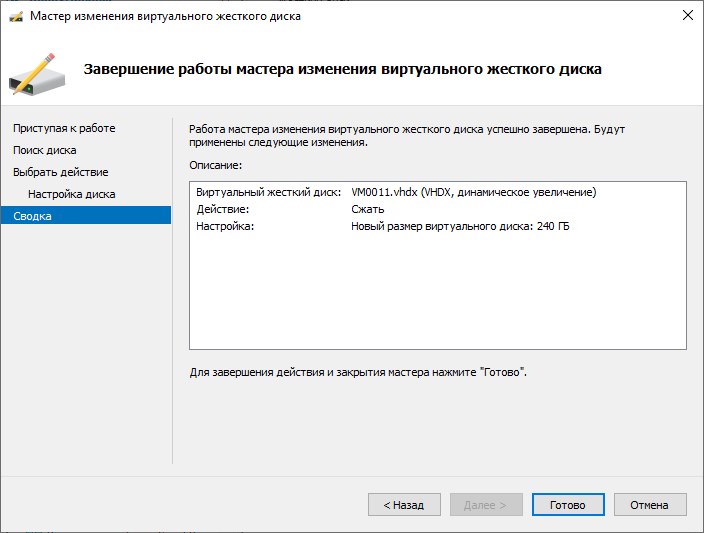Screen dimensions: 704x533
Task: Click the 'Описание:' label
Action: pyautogui.click(x=216, y=164)
